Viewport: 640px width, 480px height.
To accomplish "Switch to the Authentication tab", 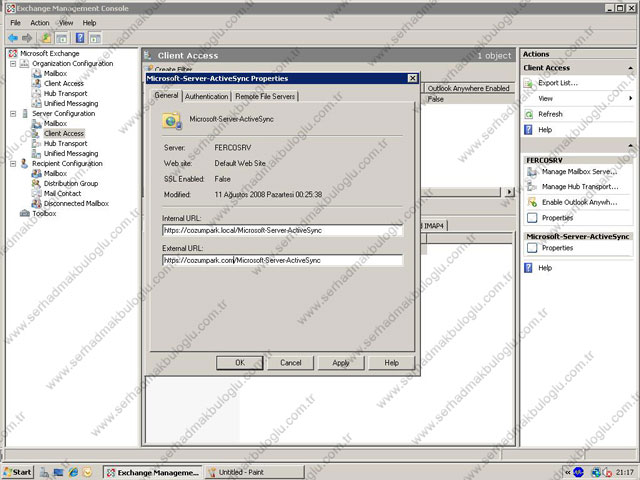I will coord(207,96).
